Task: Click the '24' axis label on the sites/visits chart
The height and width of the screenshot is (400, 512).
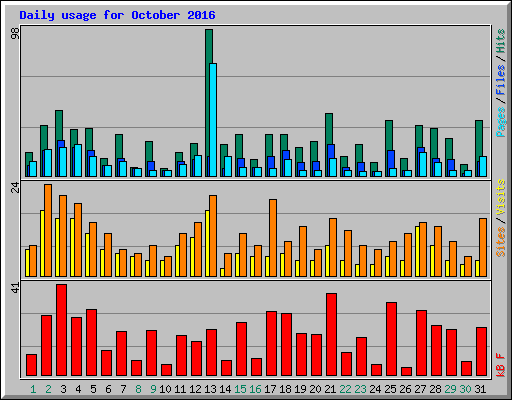Action: pos(15,187)
